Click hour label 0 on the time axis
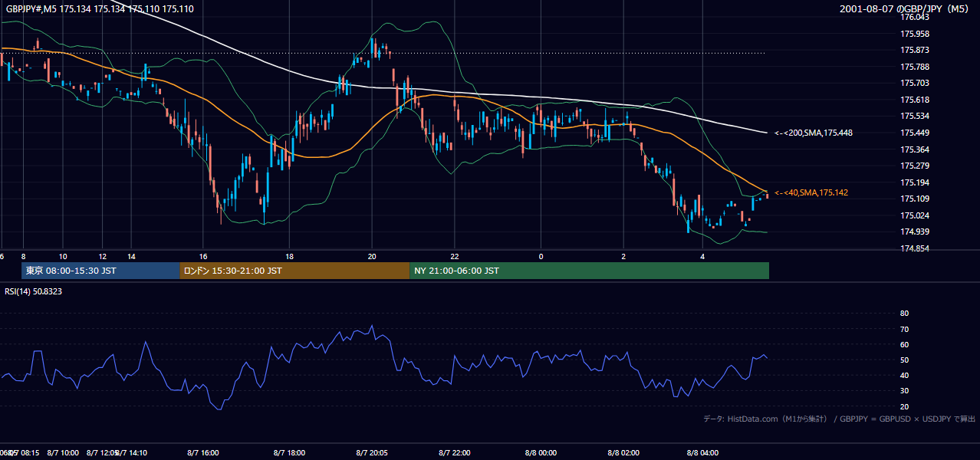This screenshot has width=980, height=460. tap(541, 256)
